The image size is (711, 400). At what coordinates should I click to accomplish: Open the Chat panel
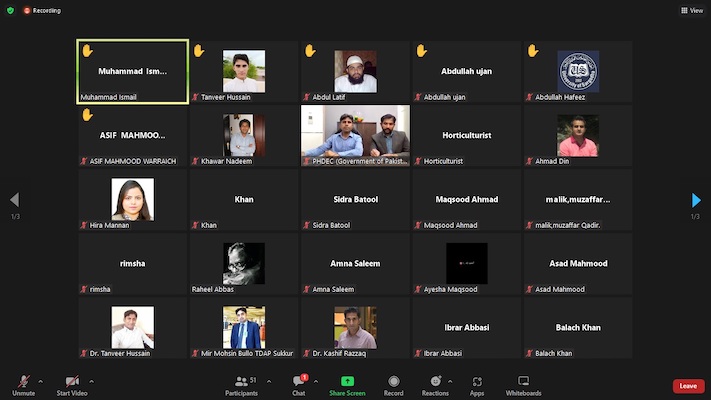pos(298,384)
